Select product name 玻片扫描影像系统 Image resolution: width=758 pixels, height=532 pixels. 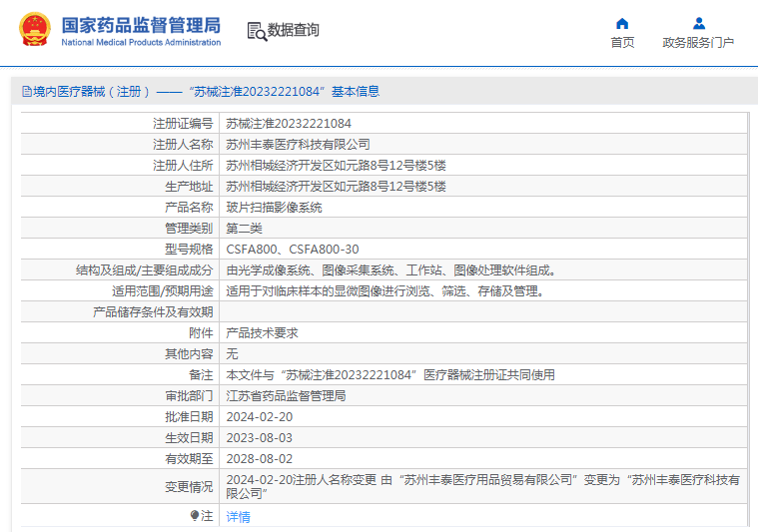274,208
